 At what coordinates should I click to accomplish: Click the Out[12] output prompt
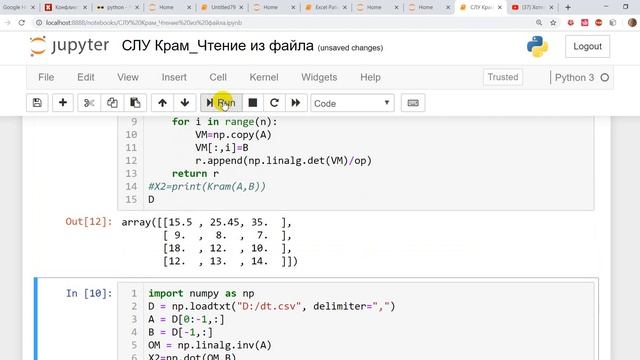[89, 222]
